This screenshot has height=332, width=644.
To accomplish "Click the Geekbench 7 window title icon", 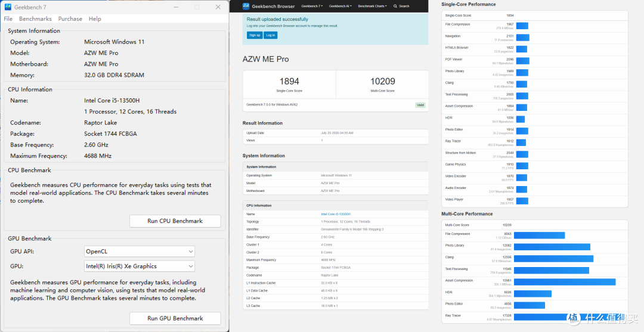I will 8,7.
